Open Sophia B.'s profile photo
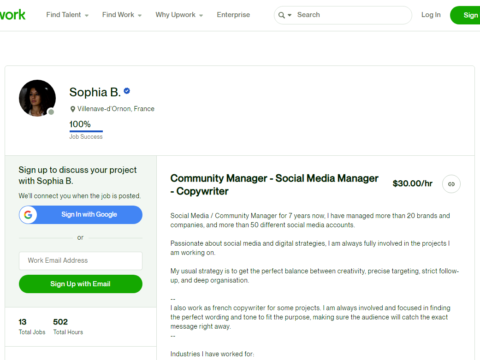The height and width of the screenshot is (360, 480). 37,98
